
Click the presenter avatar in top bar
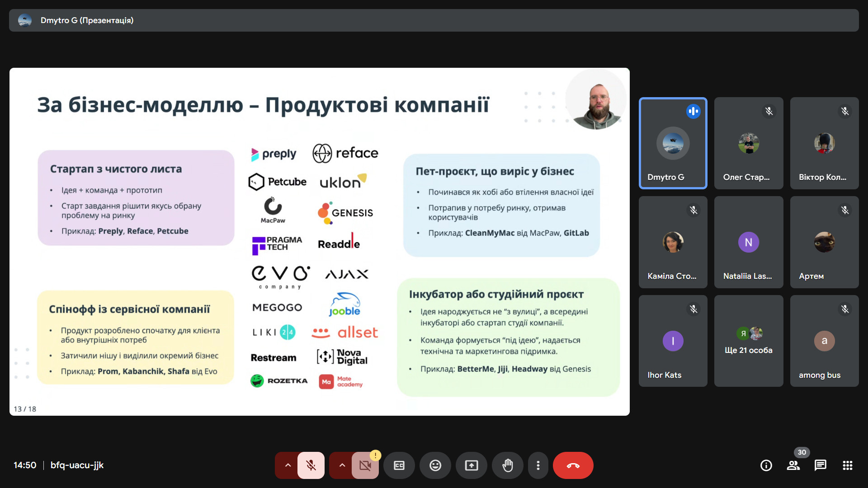25,20
